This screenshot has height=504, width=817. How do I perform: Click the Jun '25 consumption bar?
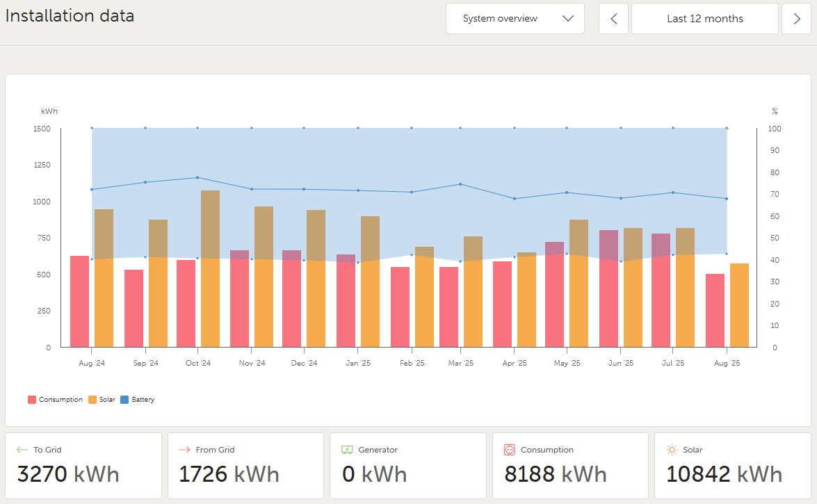(608, 288)
